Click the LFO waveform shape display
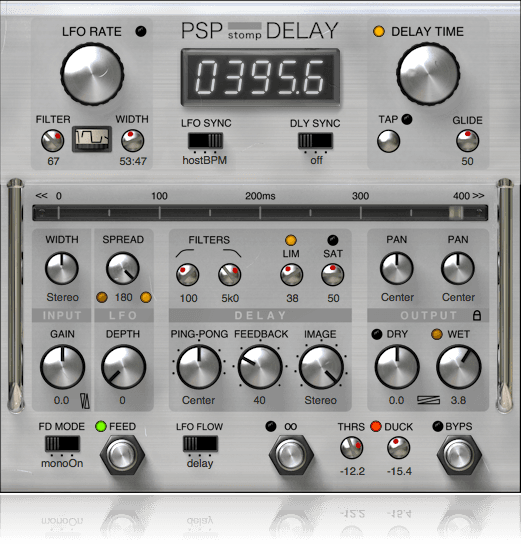 click(x=92, y=139)
